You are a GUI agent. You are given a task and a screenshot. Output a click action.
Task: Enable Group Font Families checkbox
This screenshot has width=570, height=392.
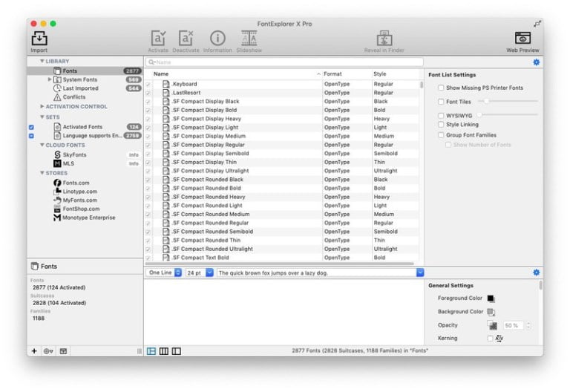click(441, 135)
